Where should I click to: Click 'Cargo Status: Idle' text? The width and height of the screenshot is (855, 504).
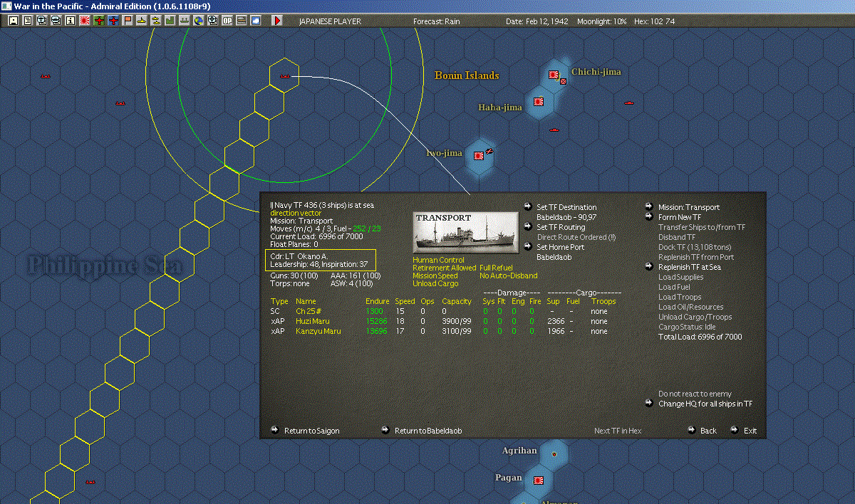point(686,327)
